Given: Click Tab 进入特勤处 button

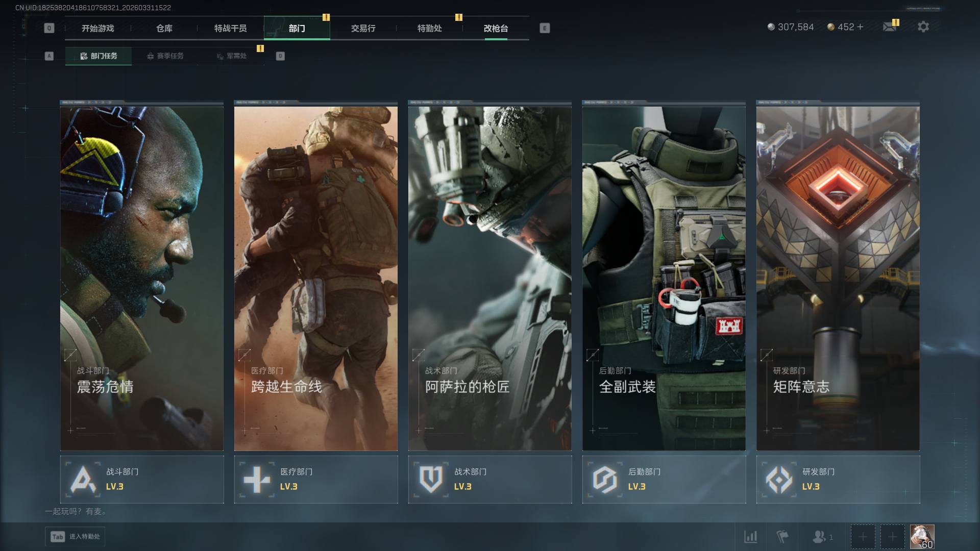Looking at the screenshot, I should pos(75,537).
